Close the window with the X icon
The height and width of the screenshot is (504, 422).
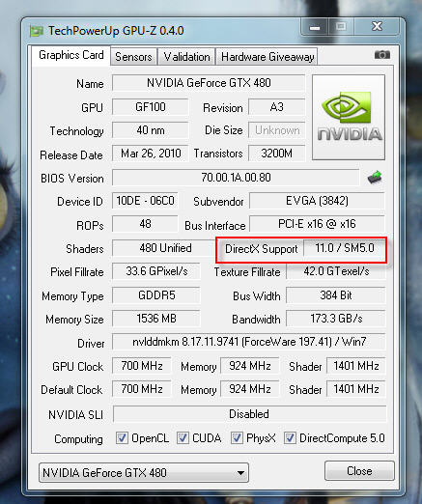click(377, 26)
